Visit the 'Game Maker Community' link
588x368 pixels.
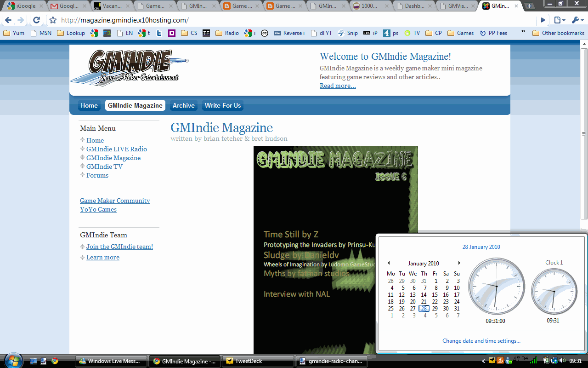tap(115, 201)
